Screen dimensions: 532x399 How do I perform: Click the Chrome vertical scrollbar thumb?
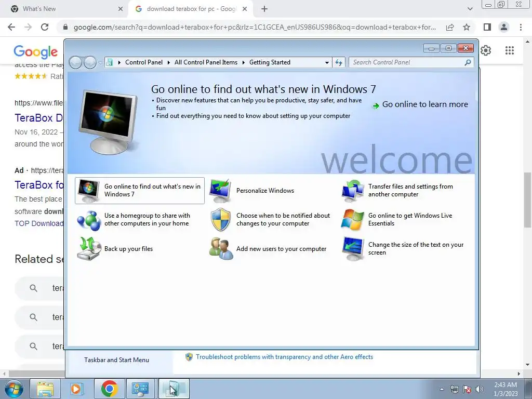(x=527, y=200)
